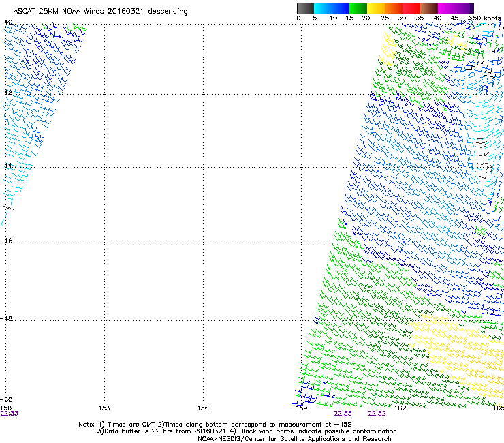Click the orange 25-30 knots legend segment
Image resolution: width=504 pixels, height=443 pixels.
point(394,8)
